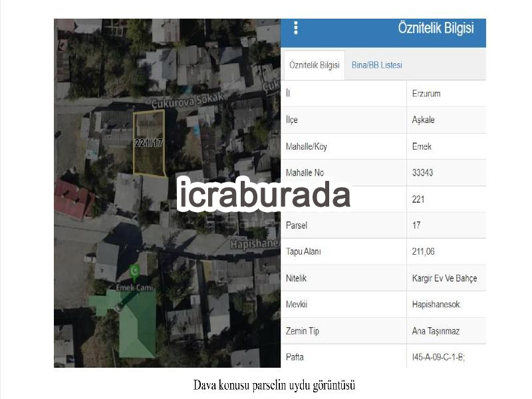Click the Mevkii value Hapishanesok
The image size is (532, 399).
pos(436,305)
